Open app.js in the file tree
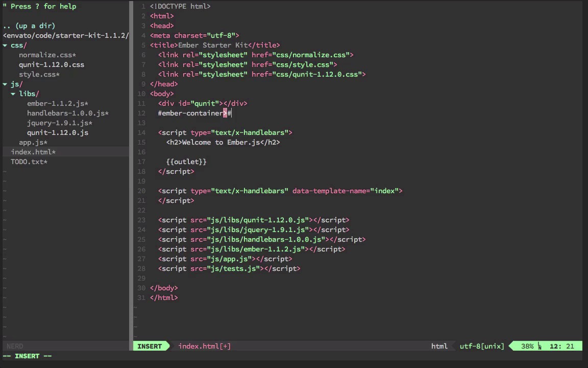Image resolution: width=588 pixels, height=368 pixels. (33, 142)
